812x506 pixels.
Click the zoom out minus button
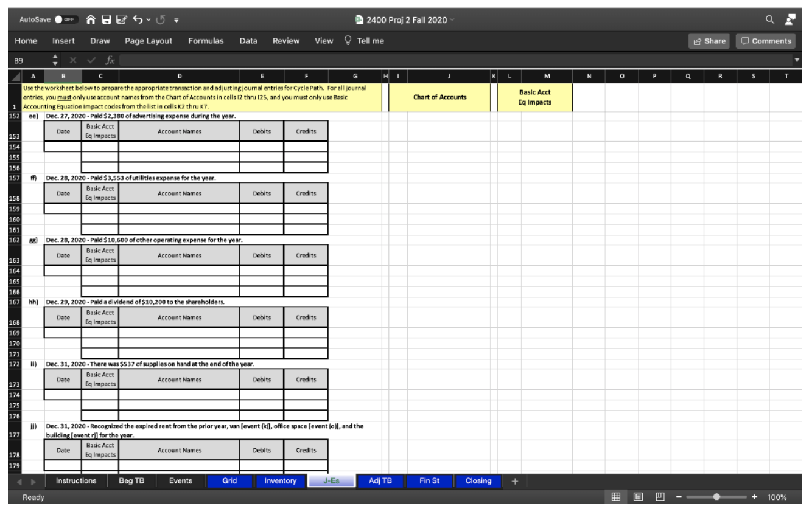point(677,497)
